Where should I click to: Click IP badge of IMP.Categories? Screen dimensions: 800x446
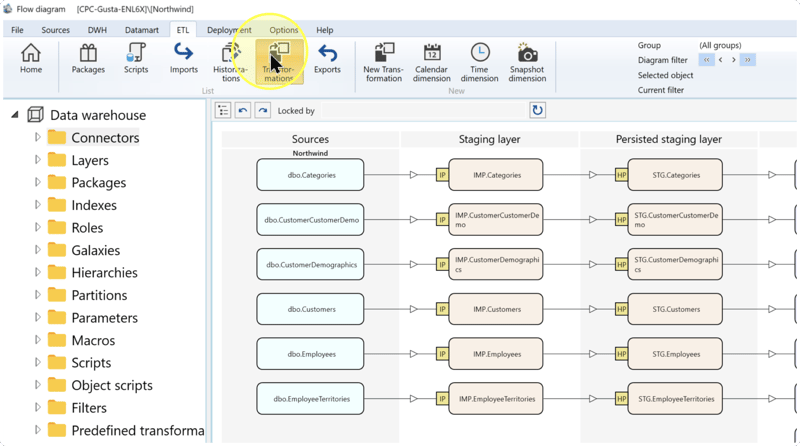click(442, 175)
